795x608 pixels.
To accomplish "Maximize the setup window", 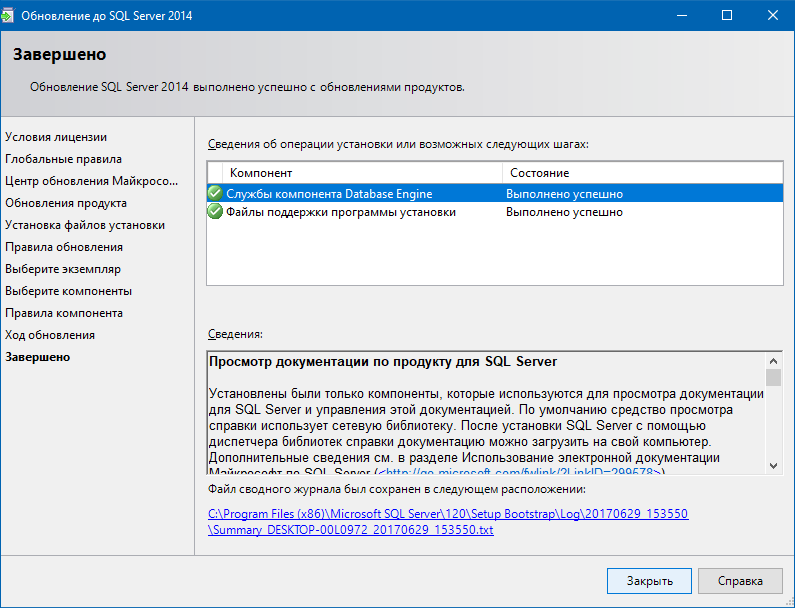I will [x=727, y=15].
